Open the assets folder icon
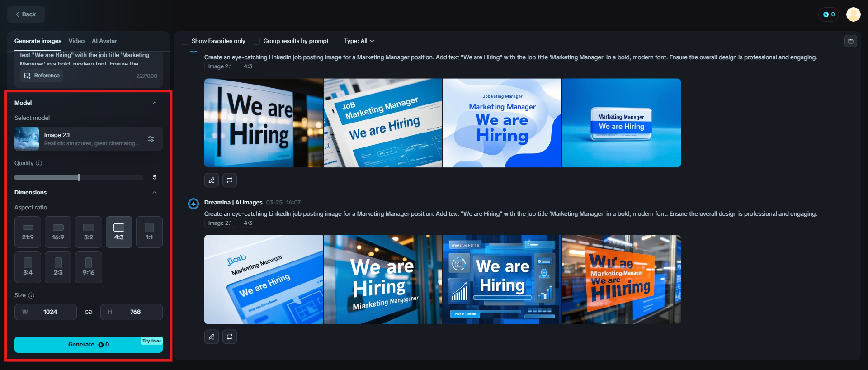 click(851, 41)
